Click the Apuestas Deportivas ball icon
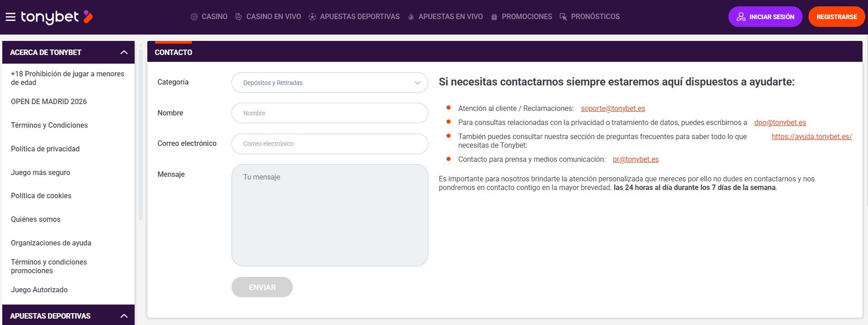Screen dimensions: 868x325 point(312,17)
